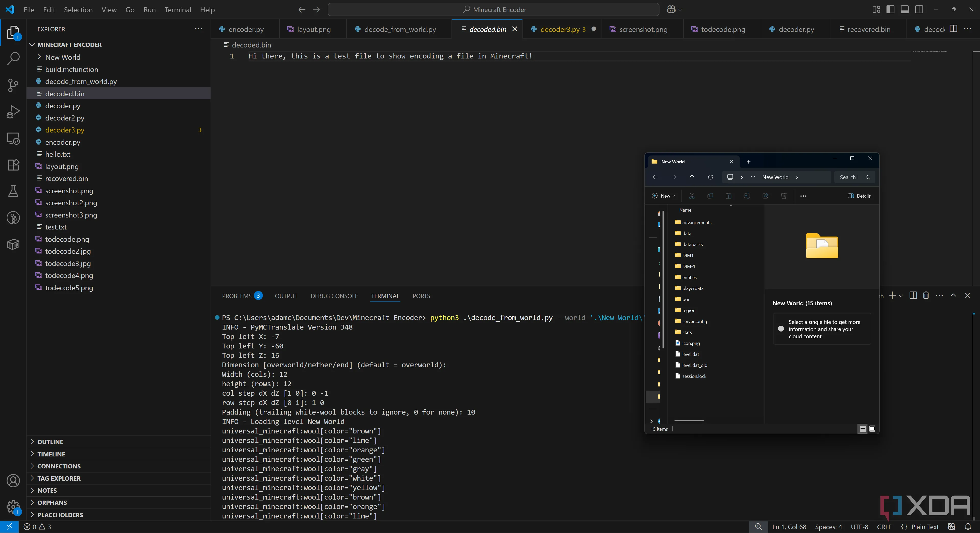Click the Remote window indicator in status bar
This screenshot has height=533, width=980.
[x=9, y=527]
